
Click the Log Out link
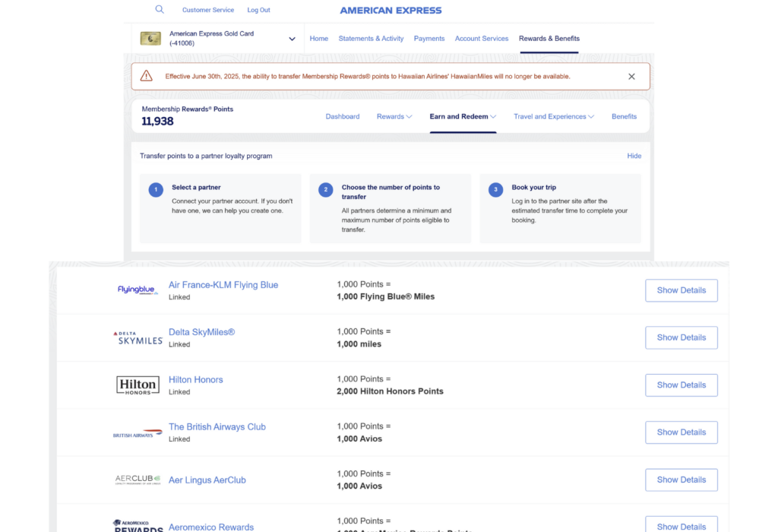(x=258, y=10)
